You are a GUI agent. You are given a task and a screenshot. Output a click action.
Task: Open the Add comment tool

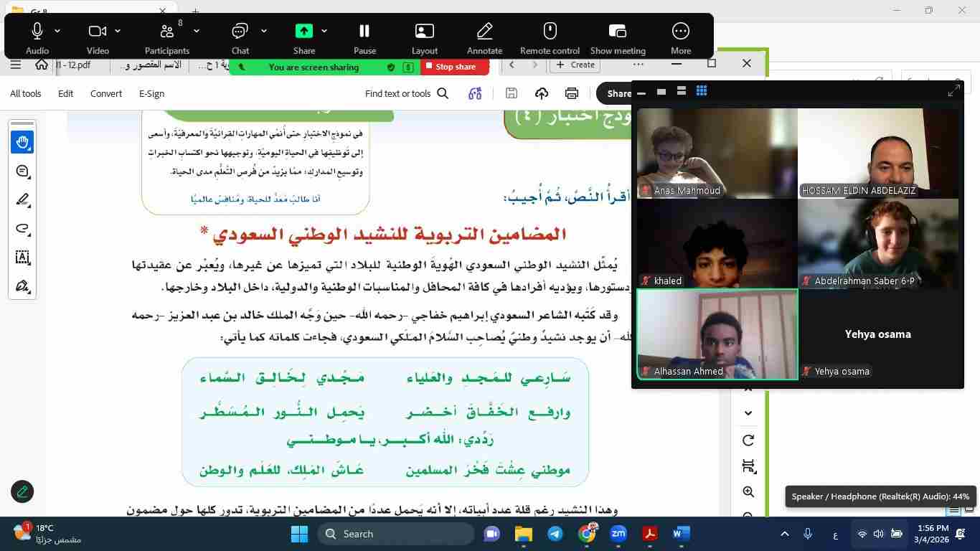(22, 171)
